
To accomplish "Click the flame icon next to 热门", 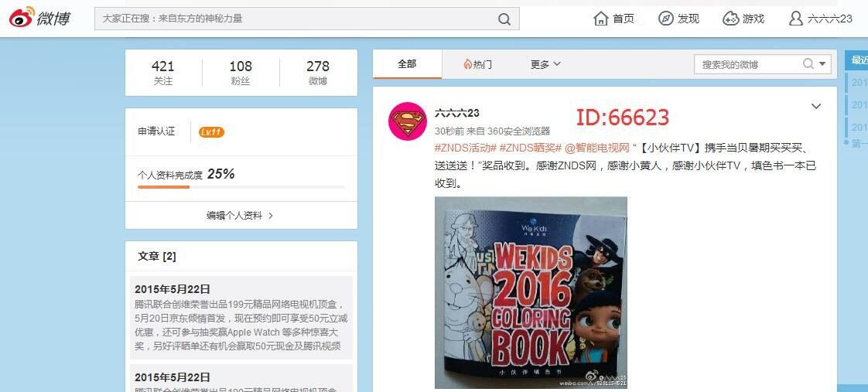I will point(467,64).
